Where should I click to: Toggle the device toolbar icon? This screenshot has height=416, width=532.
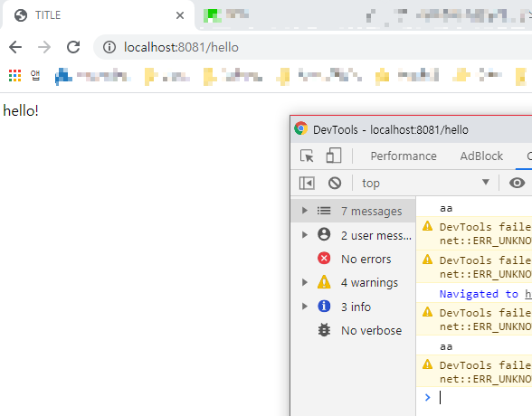334,156
